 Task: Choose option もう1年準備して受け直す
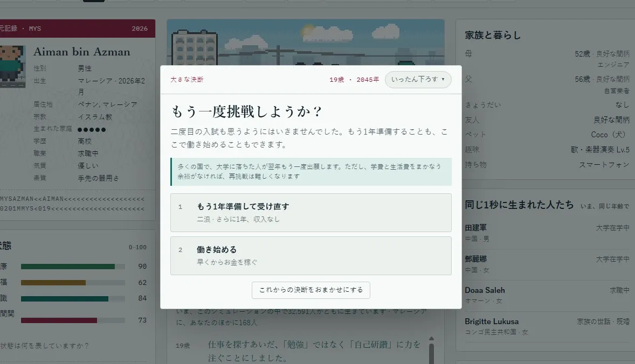[x=310, y=212]
